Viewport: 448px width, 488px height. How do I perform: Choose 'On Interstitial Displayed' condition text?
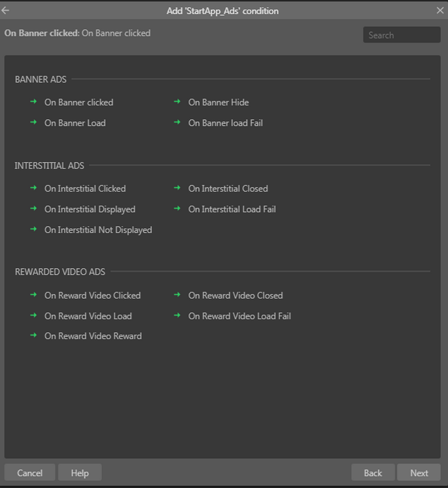90,210
